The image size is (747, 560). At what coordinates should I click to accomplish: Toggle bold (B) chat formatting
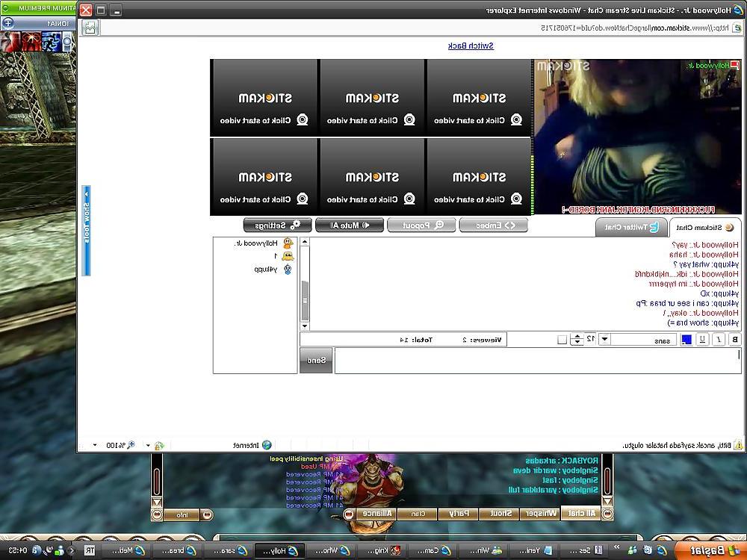pos(734,340)
